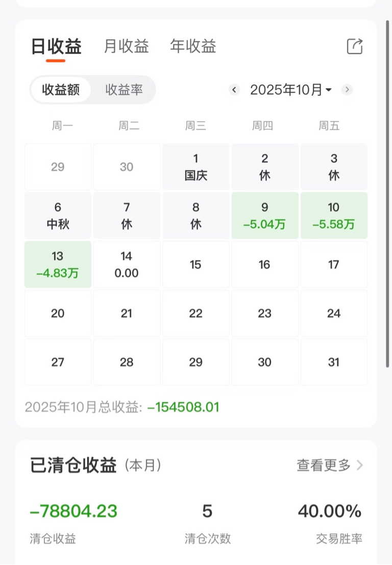392x565 pixels.
Task: Go to the previous month using the left arrow
Action: click(234, 90)
